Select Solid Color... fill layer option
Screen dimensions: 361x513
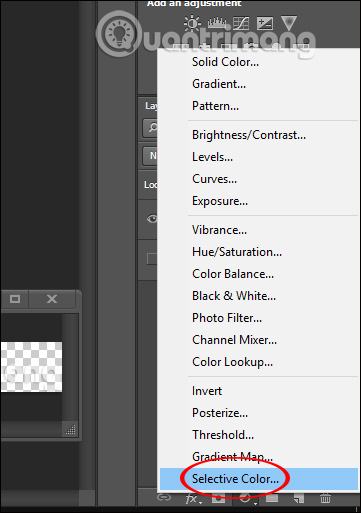(x=225, y=62)
